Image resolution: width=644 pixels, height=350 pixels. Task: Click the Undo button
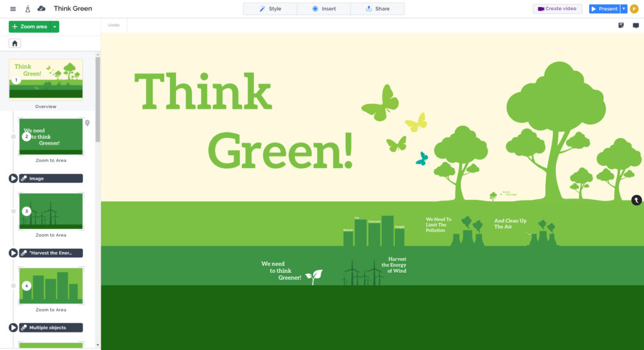coord(114,25)
